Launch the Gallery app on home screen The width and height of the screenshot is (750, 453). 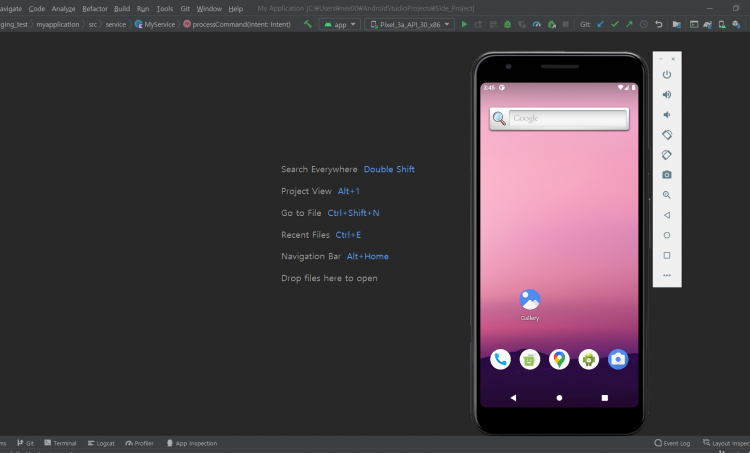pos(530,300)
